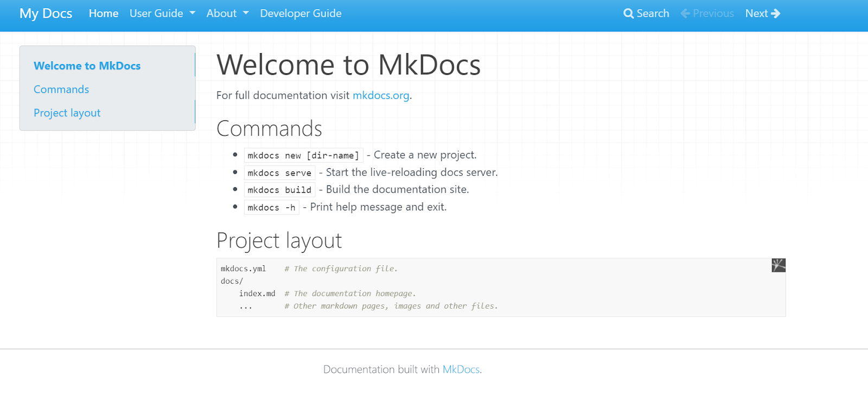This screenshot has height=409, width=868.
Task: Click 'Print help message and exit.' text
Action: 378,207
